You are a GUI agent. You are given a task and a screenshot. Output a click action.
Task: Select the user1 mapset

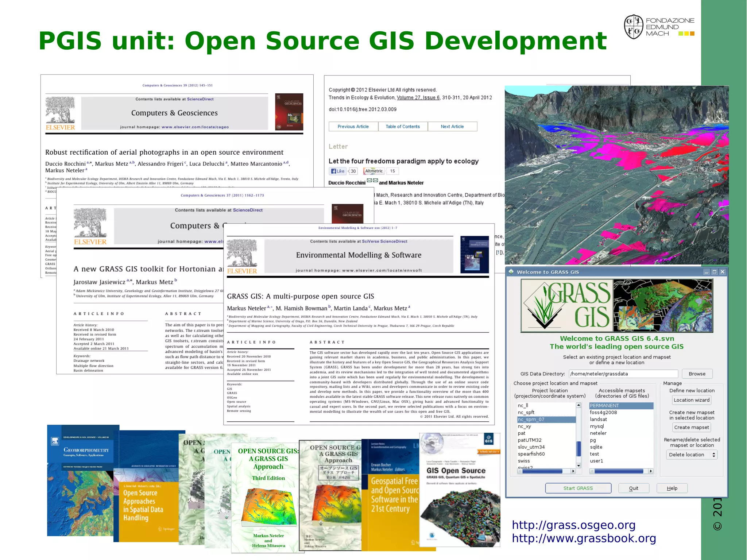click(x=621, y=461)
